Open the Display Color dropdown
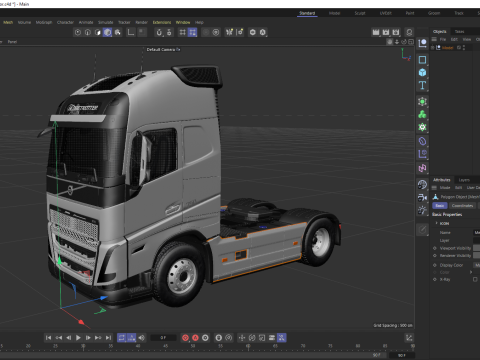The image size is (480, 360). (x=477, y=265)
